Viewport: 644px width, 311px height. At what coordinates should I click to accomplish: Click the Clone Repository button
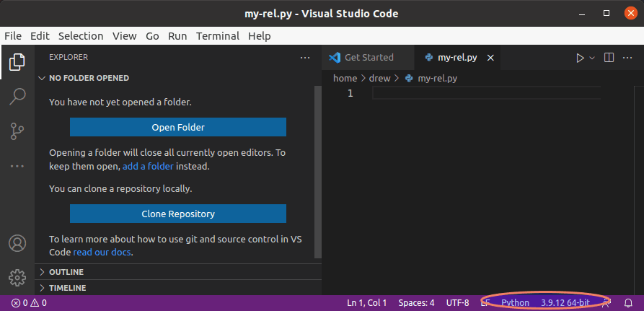click(x=178, y=214)
